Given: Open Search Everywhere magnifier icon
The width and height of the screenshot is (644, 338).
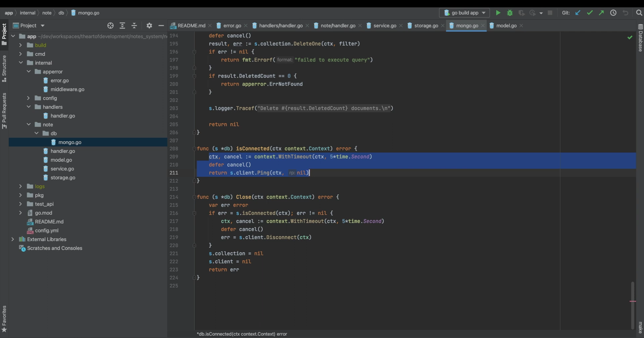Looking at the screenshot, I should pos(639,13).
